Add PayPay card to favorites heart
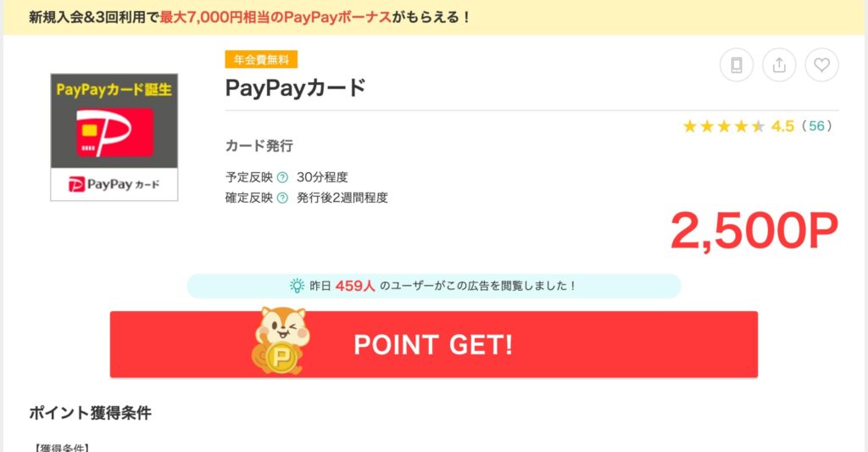This screenshot has height=452, width=868. click(821, 64)
